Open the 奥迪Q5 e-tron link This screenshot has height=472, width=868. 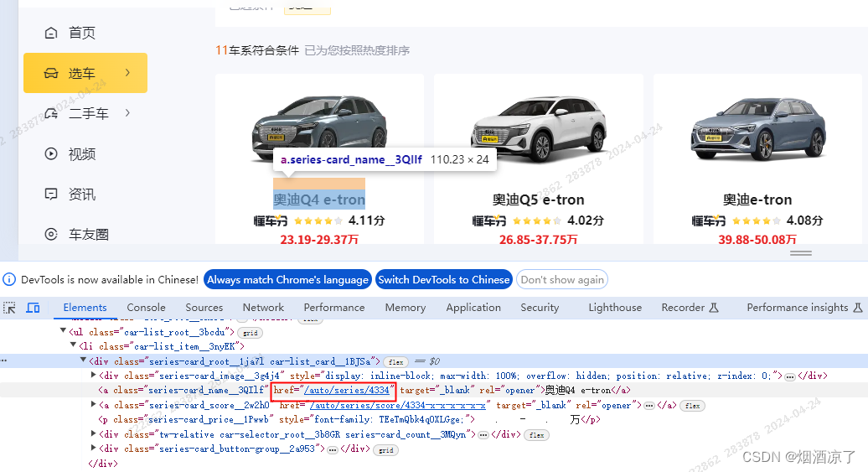tap(538, 200)
